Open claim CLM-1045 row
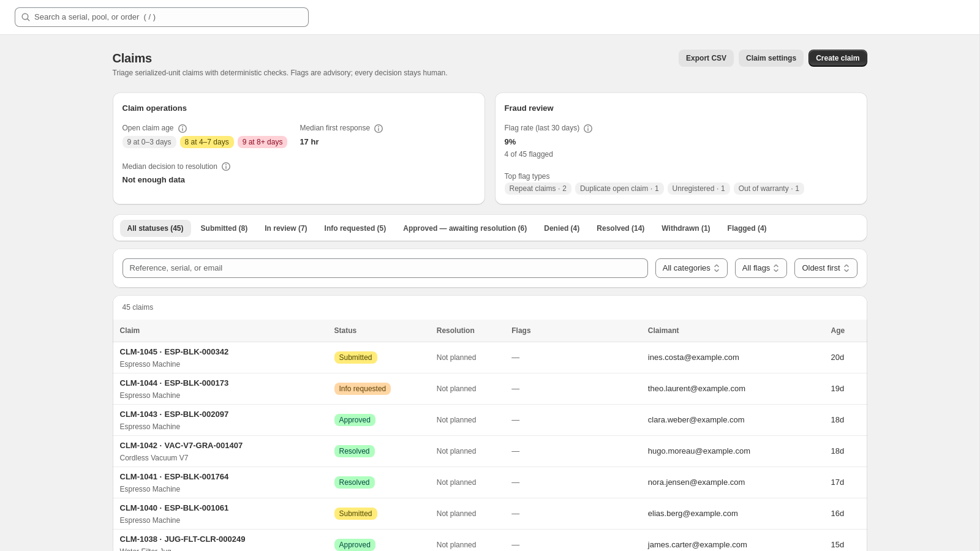 (489, 358)
